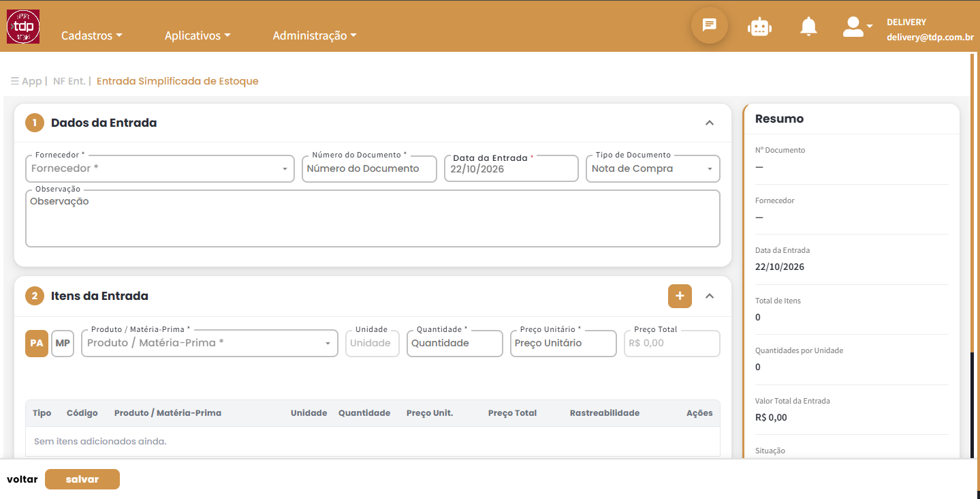Click the Valor Total da Entrada value
Screen dimensions: 980x499
coord(771,417)
